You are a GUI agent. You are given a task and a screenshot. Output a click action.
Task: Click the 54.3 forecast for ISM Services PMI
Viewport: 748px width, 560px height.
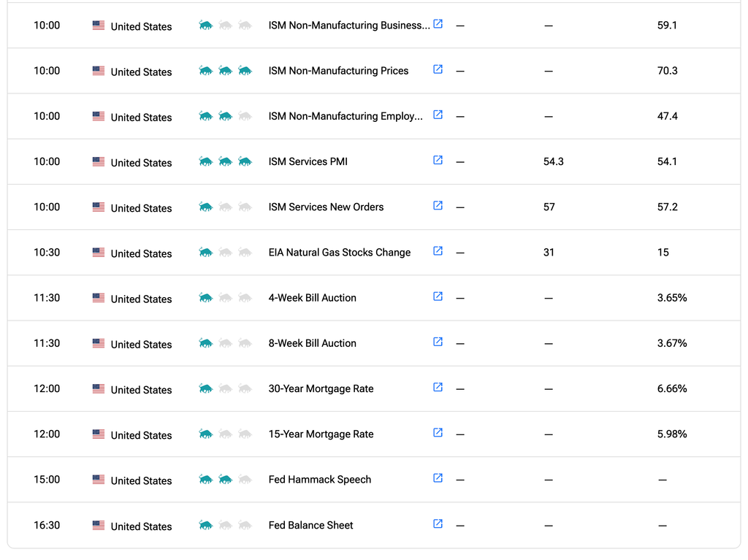(554, 161)
